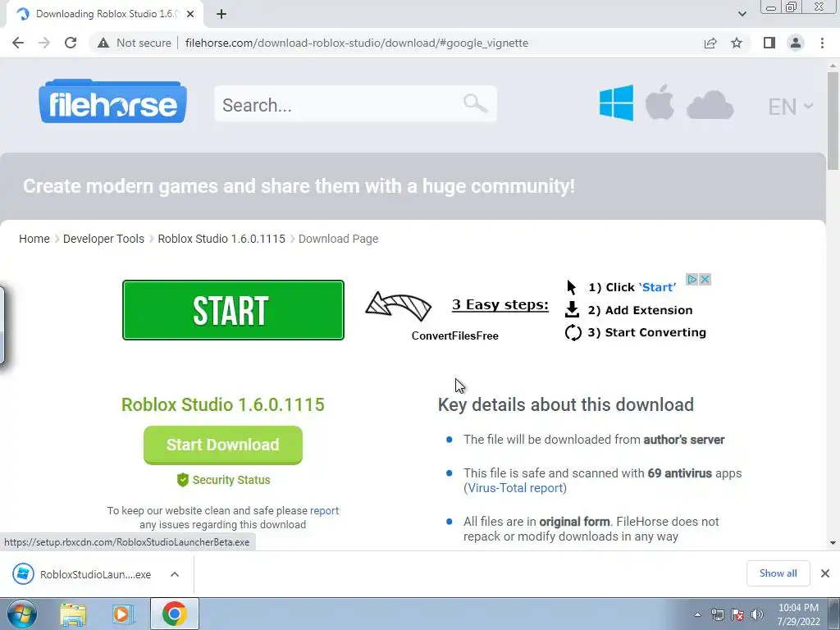This screenshot has height=630, width=840.
Task: Close the Downloading Roblox Studio tab
Action: coord(190,15)
